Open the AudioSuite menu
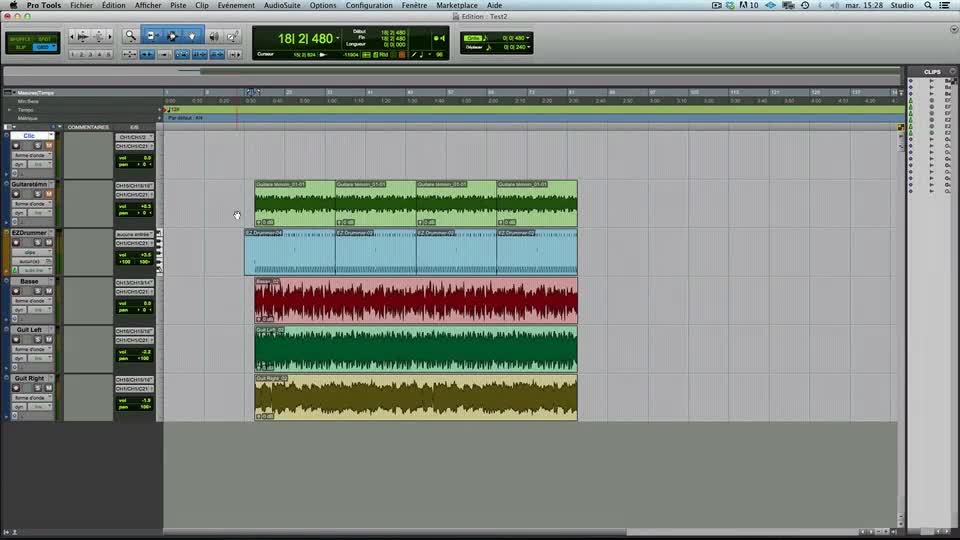 (x=282, y=5)
